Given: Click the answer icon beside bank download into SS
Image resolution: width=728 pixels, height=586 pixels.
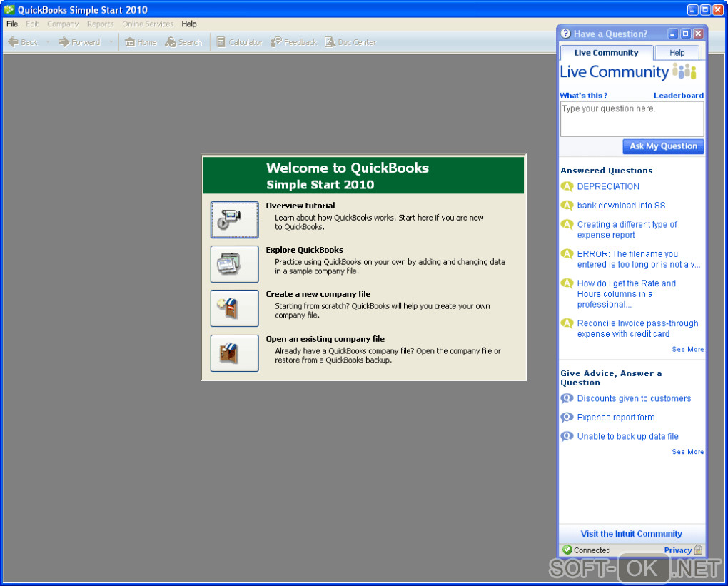Looking at the screenshot, I should coord(567,206).
